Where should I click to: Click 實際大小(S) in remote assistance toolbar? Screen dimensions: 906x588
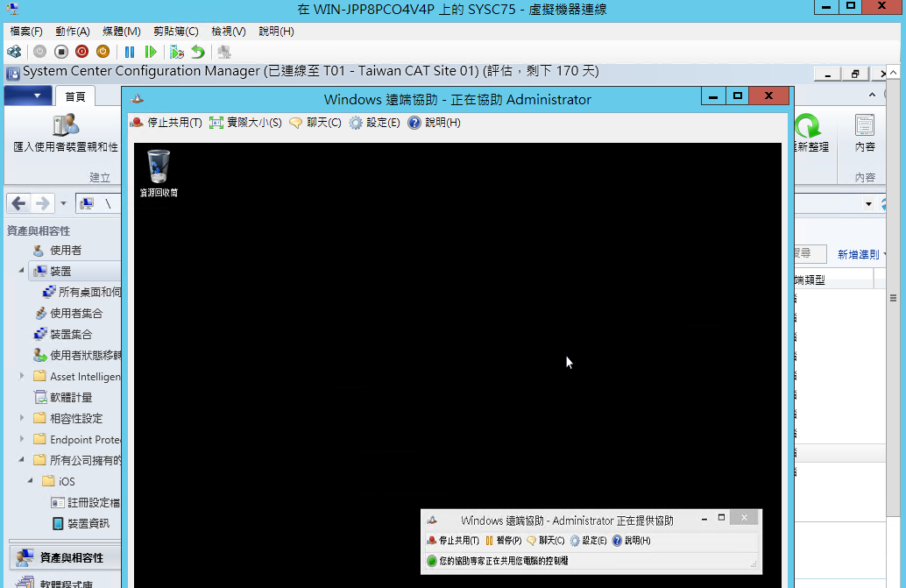245,123
